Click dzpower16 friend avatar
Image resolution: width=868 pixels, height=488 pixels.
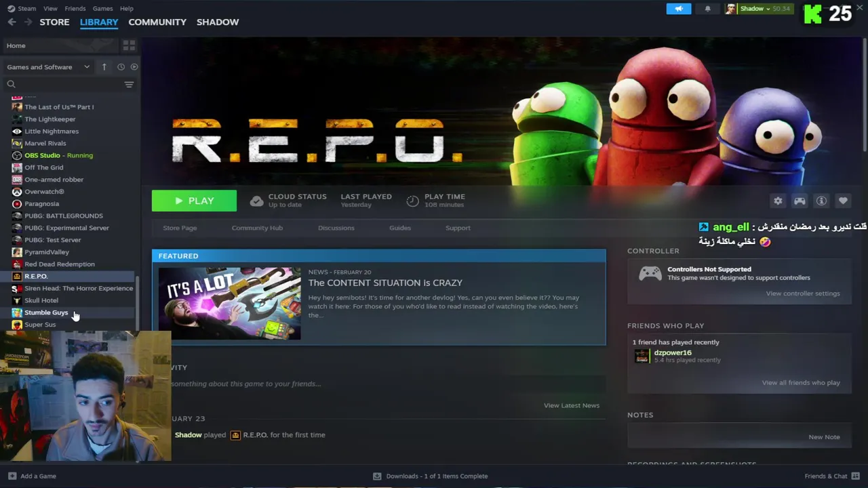642,356
